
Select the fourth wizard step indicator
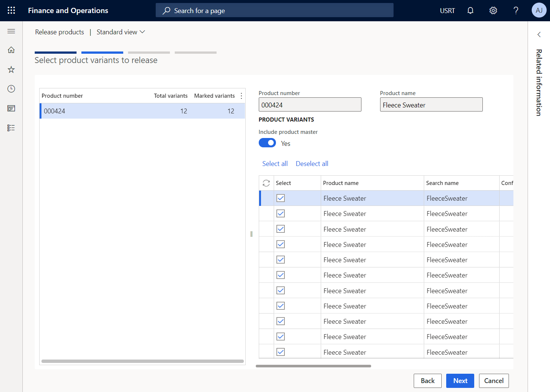[x=196, y=53]
